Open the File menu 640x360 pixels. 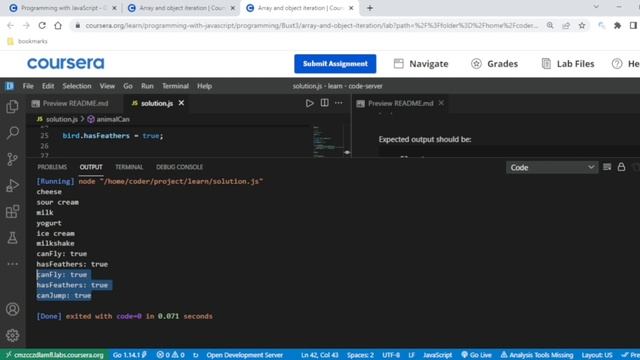(28, 86)
